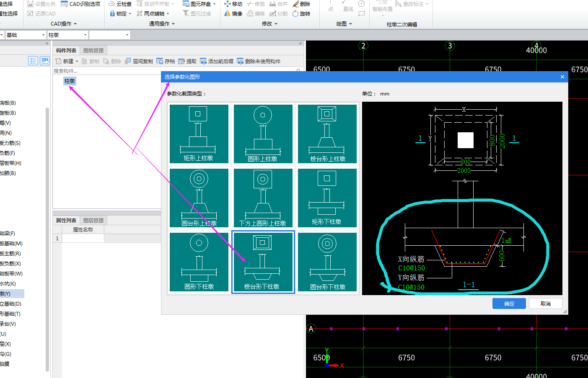Select 圆形上柱墩 section type
This screenshot has height=378, width=588.
point(263,134)
